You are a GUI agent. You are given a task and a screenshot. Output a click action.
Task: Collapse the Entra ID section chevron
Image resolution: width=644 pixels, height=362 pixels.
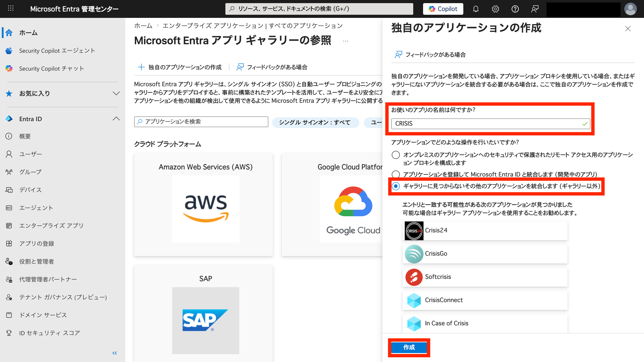[116, 119]
